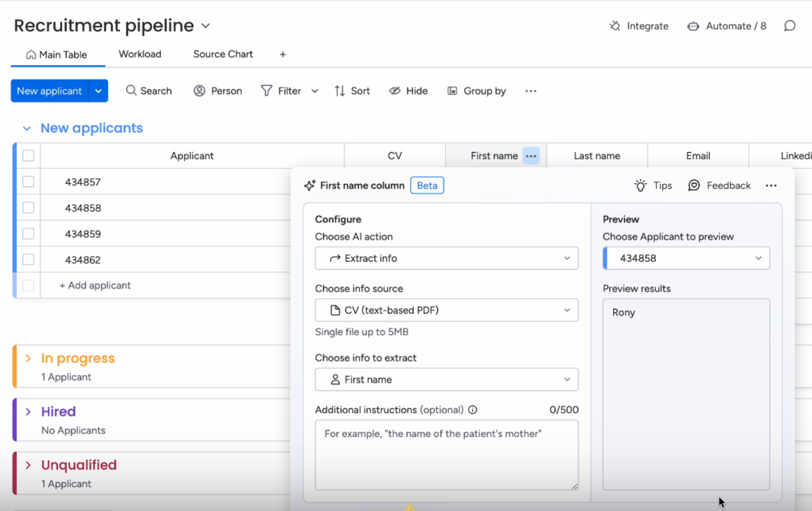Open applicant 434862 row
Screen dimensions: 812x511
click(x=83, y=260)
